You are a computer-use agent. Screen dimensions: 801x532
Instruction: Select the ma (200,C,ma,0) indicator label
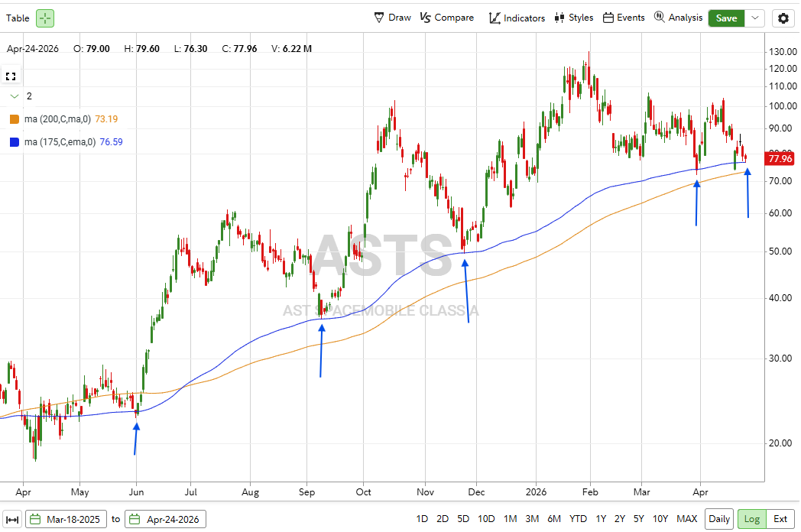click(58, 119)
